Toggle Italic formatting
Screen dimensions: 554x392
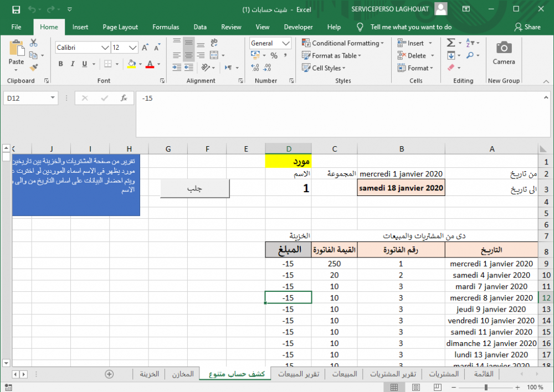click(x=73, y=64)
